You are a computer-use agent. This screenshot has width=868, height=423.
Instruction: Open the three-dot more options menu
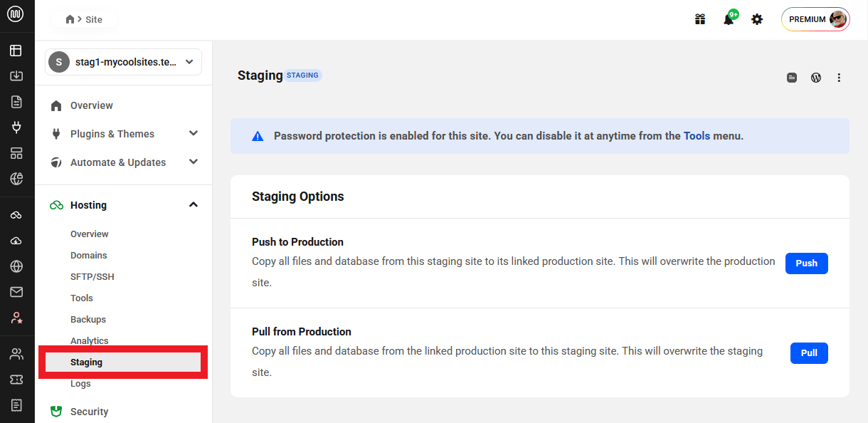(839, 78)
